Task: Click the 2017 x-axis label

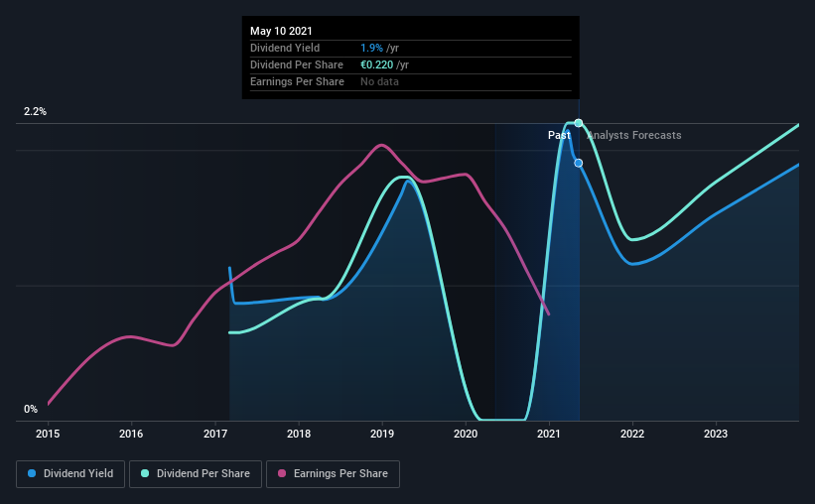Action: [x=215, y=434]
